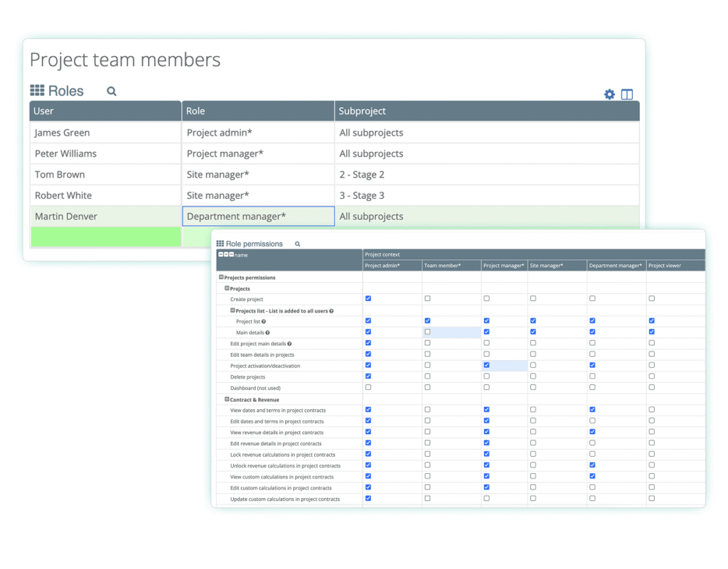Viewport: 728px width, 569px height.
Task: Click the help icon next to Project list
Action: point(262,322)
